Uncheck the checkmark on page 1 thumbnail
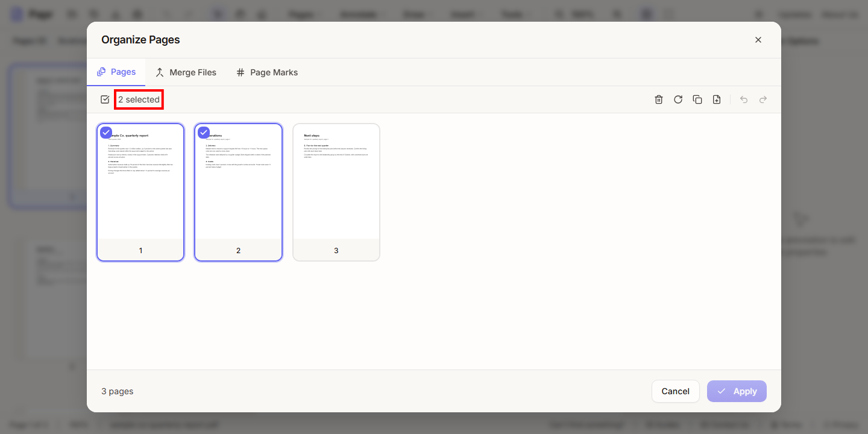This screenshot has height=434, width=868. [x=106, y=133]
